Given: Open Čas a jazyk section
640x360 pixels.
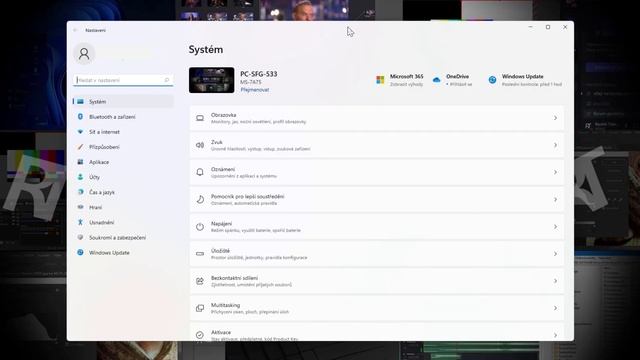Looking at the screenshot, I should (123, 192).
